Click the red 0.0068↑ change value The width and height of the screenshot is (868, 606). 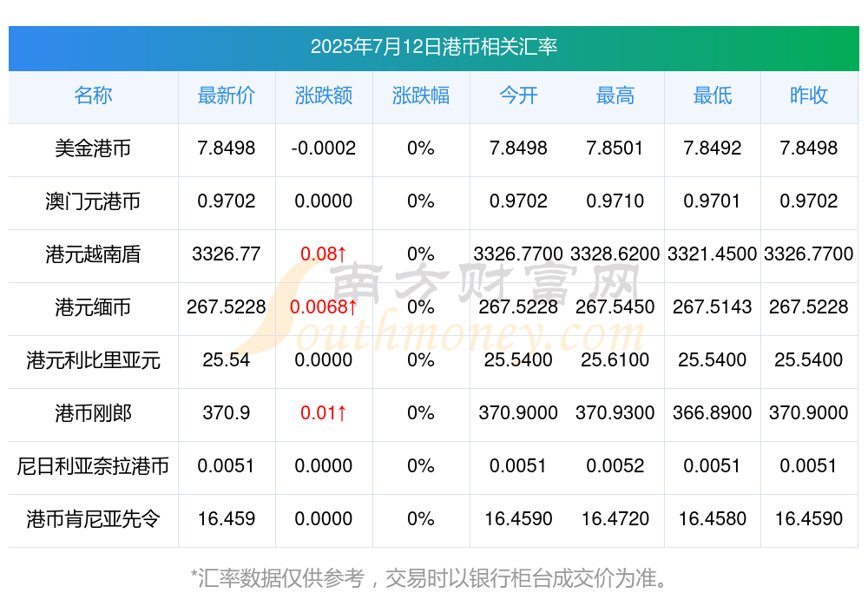[x=323, y=306]
